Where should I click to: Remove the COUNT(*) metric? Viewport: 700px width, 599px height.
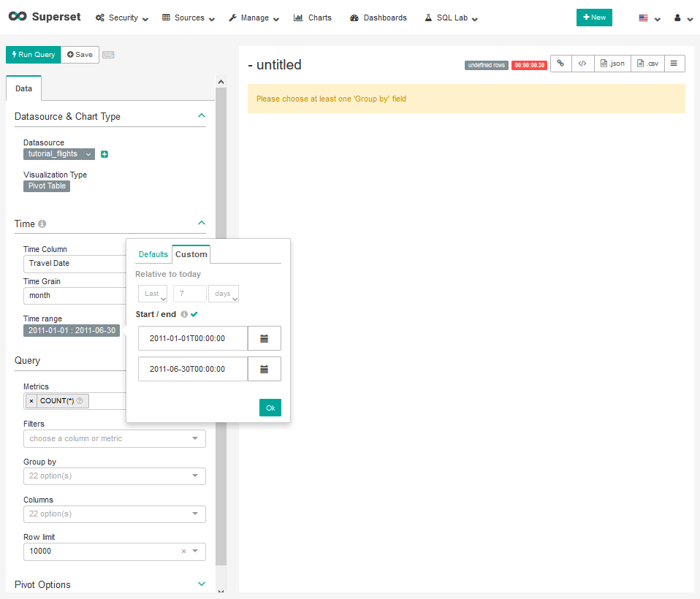pyautogui.click(x=31, y=401)
